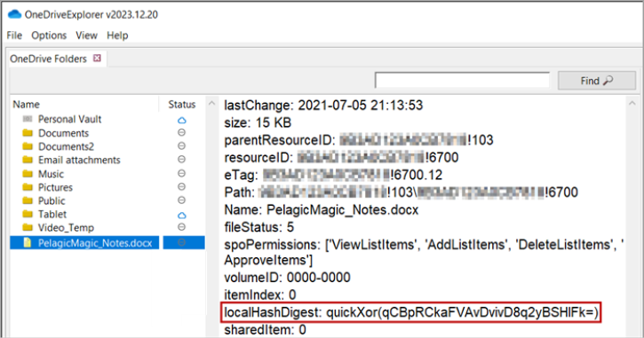This screenshot has height=338, width=644.
Task: Click the Public folder icon
Action: (28, 200)
